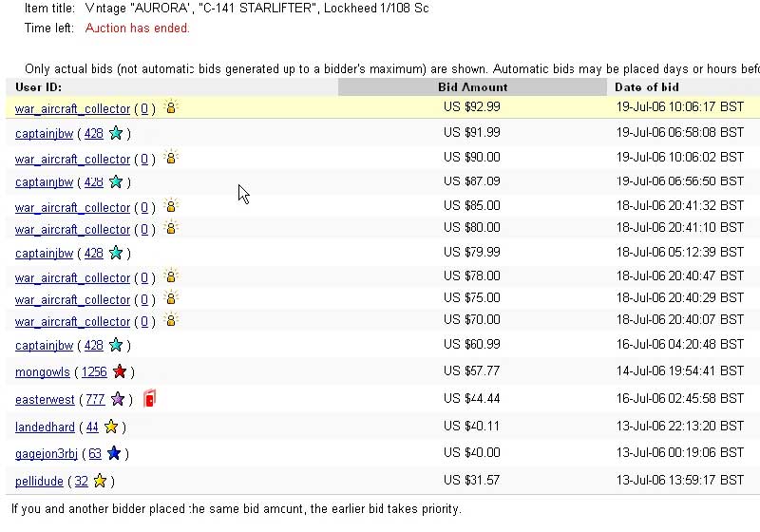Open captainjbw profile in the $91.99 row
Viewport: 760px width, 532px height.
[44, 134]
